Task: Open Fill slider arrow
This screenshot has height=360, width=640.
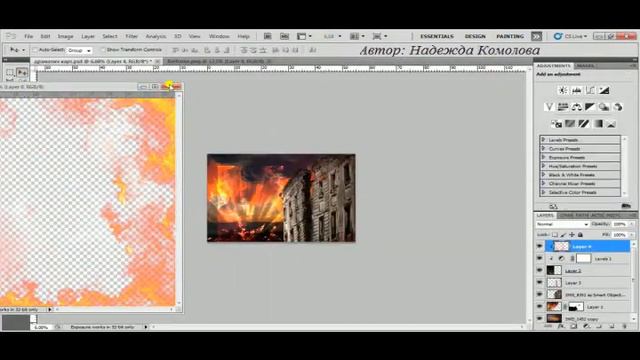Action: (631, 235)
